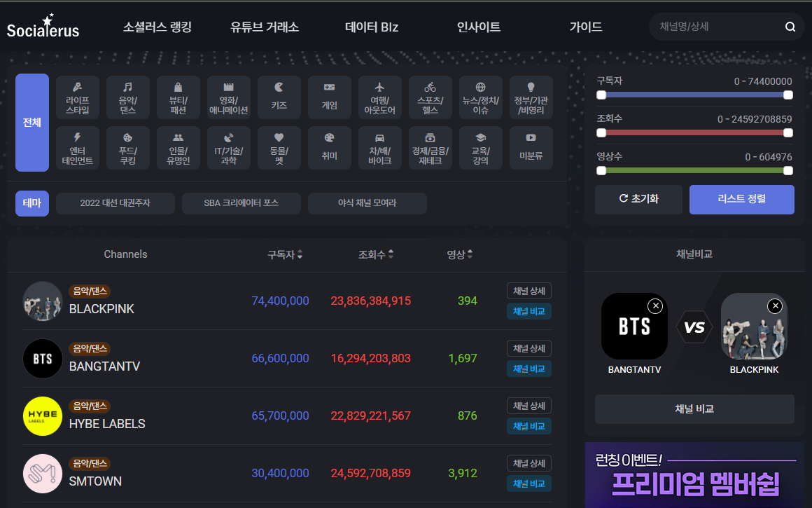
Task: Select the 인물/유명인 people category
Action: coord(178,148)
